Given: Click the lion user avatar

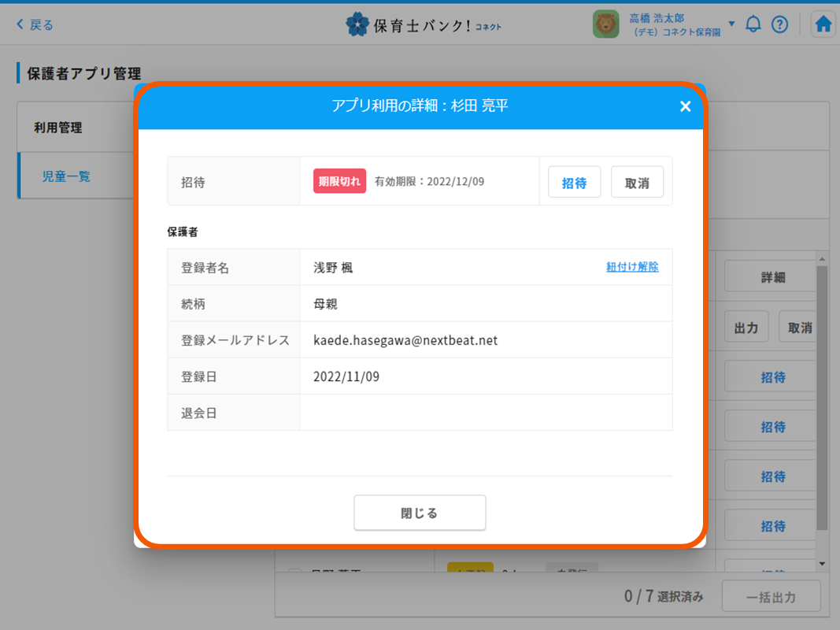Looking at the screenshot, I should (x=605, y=24).
